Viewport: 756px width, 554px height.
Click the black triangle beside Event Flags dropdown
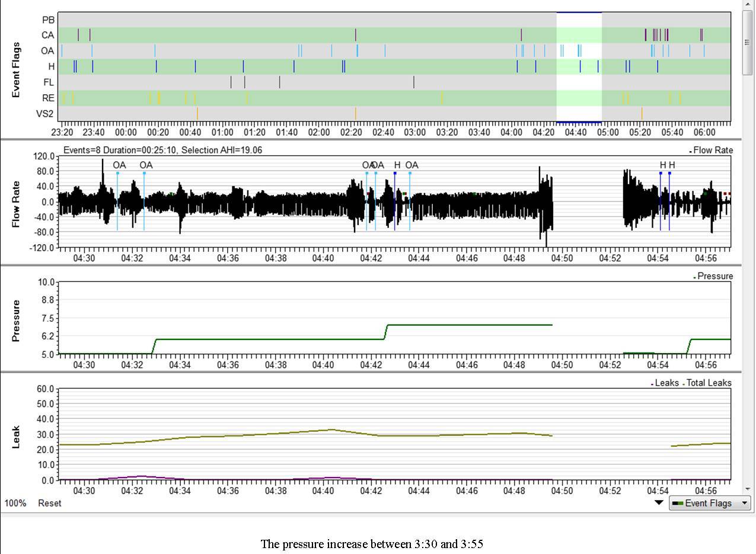(659, 503)
